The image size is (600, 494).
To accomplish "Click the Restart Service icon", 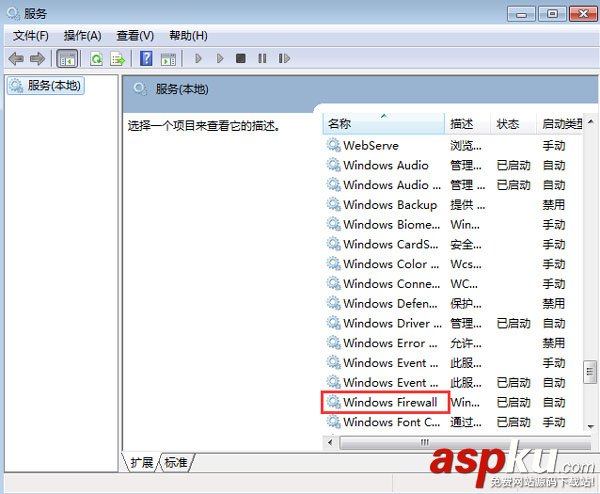I will pyautogui.click(x=284, y=59).
